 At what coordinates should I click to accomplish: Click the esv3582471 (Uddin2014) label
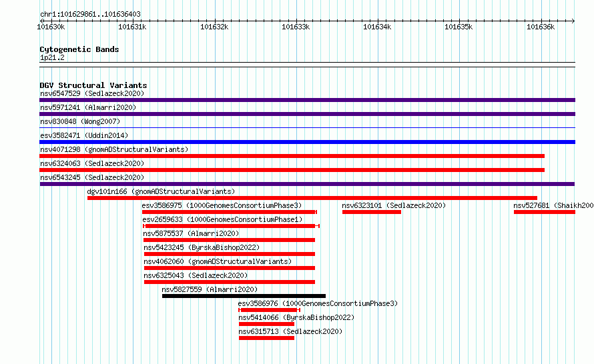84,135
